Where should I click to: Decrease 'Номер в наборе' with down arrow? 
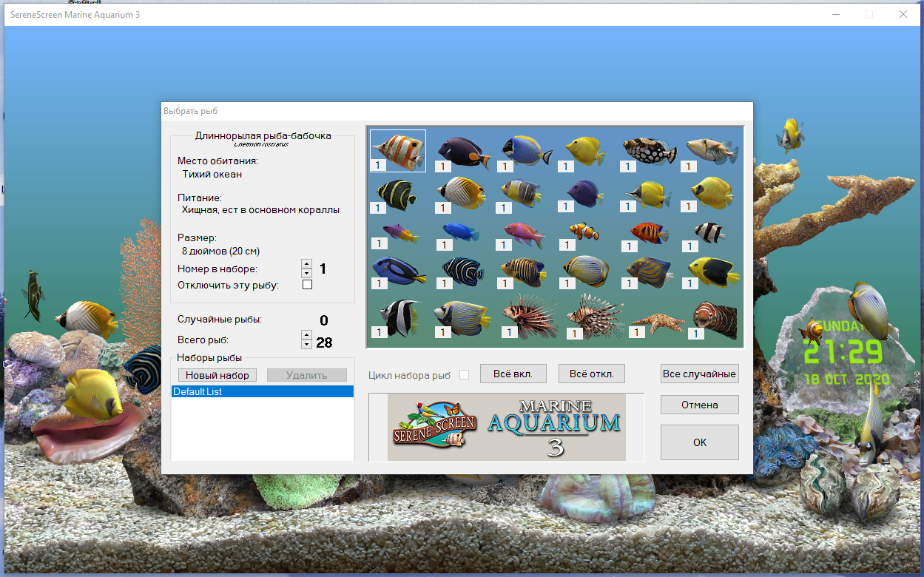pyautogui.click(x=307, y=272)
